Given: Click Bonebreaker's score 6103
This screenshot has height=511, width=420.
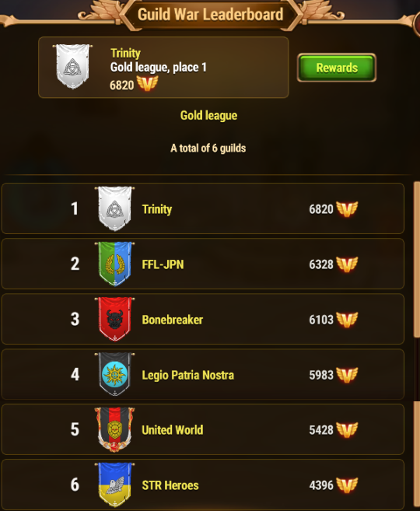Looking at the screenshot, I should tap(321, 320).
